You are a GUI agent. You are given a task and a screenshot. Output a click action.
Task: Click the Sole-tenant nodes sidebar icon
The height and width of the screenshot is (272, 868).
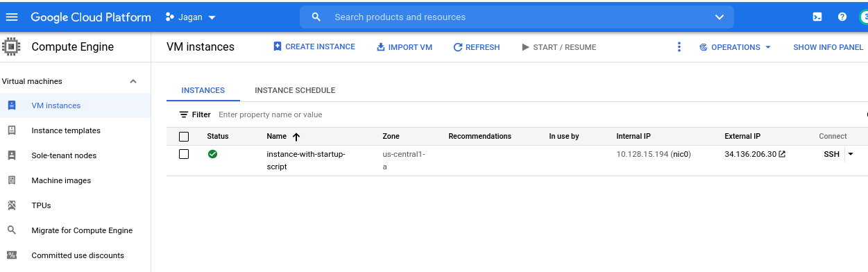tap(11, 155)
